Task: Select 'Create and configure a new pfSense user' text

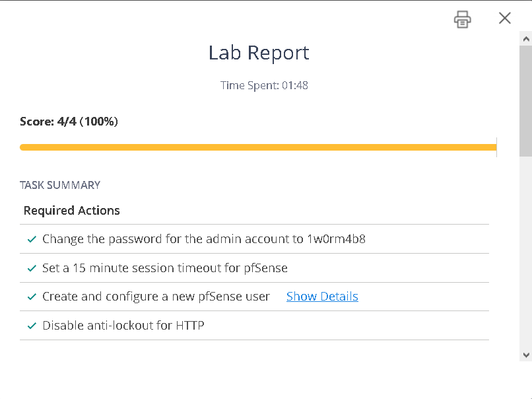Action: click(156, 297)
